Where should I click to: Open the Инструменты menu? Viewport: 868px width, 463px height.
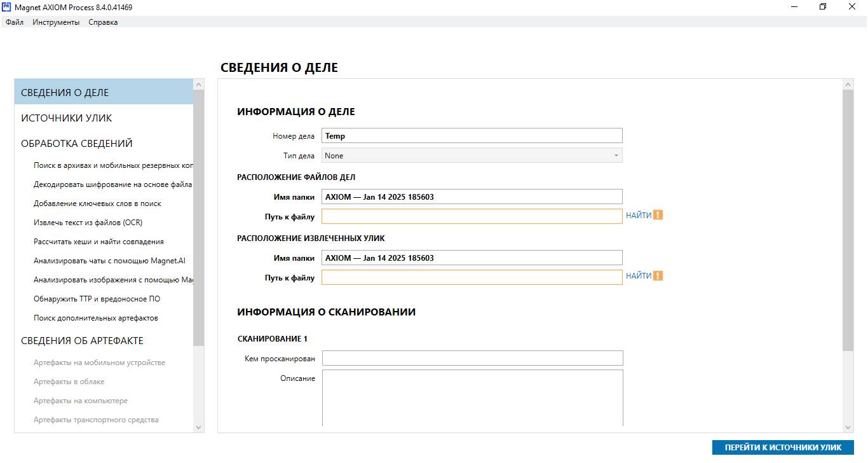tap(56, 22)
